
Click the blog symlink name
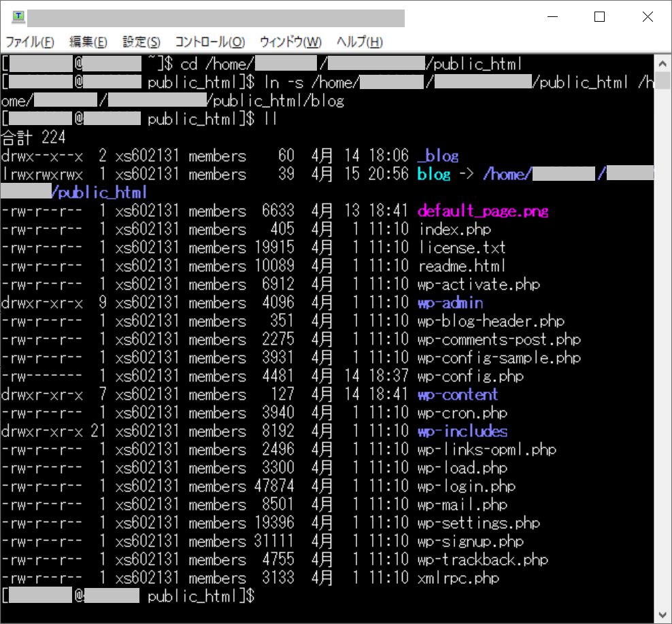pos(434,174)
